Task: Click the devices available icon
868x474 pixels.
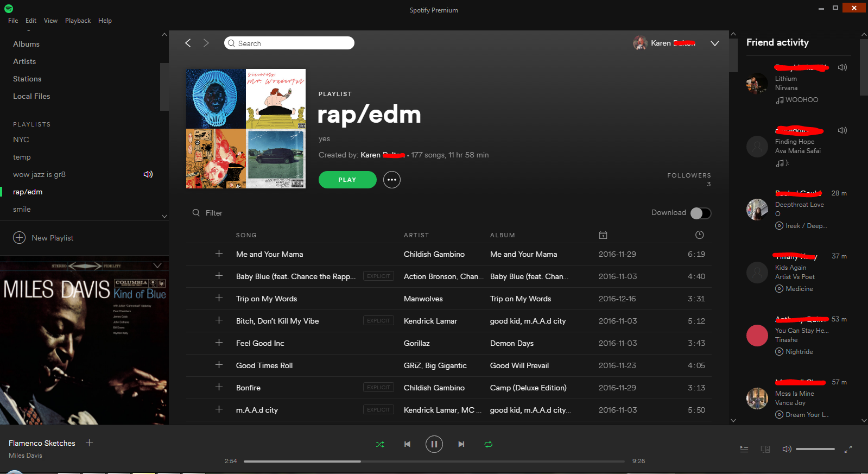Action: click(765, 449)
